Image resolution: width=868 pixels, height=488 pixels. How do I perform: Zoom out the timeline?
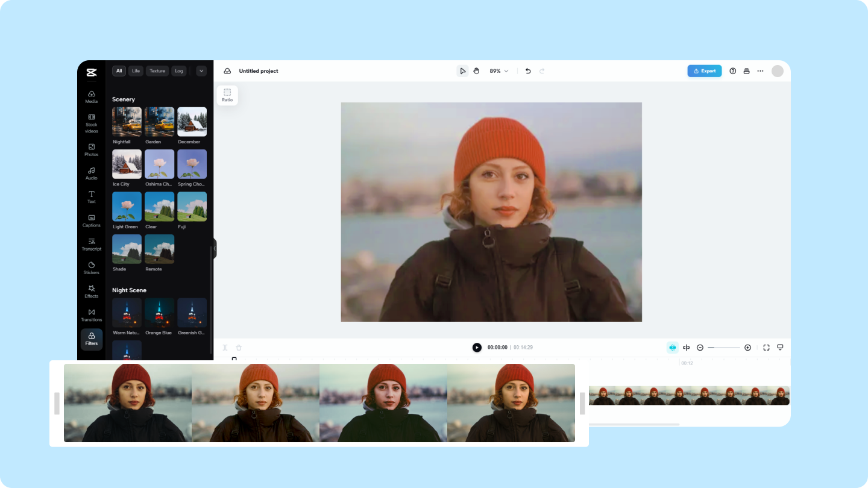click(x=700, y=348)
